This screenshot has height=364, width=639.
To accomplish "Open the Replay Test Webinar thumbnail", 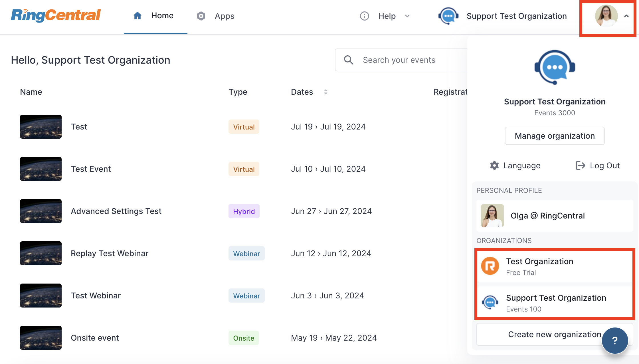I will [41, 253].
